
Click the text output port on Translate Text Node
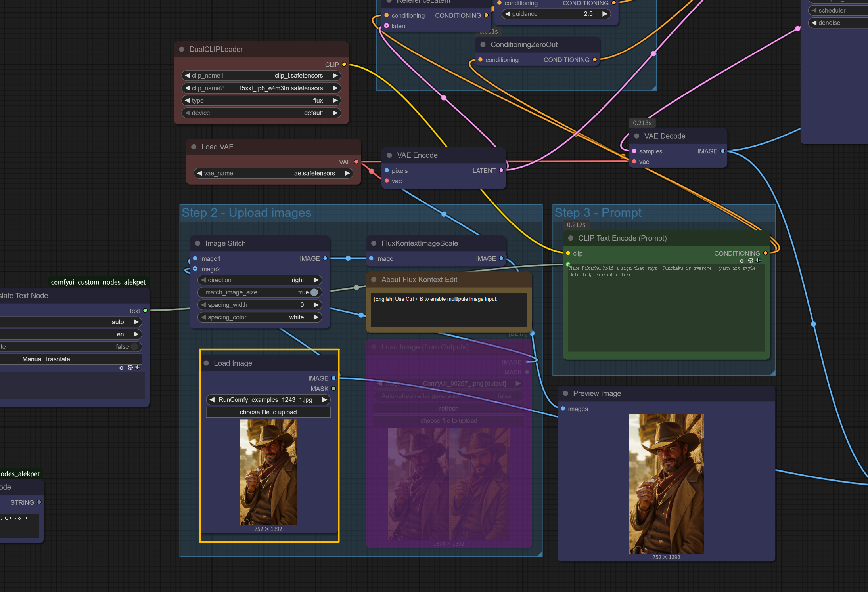(x=145, y=311)
